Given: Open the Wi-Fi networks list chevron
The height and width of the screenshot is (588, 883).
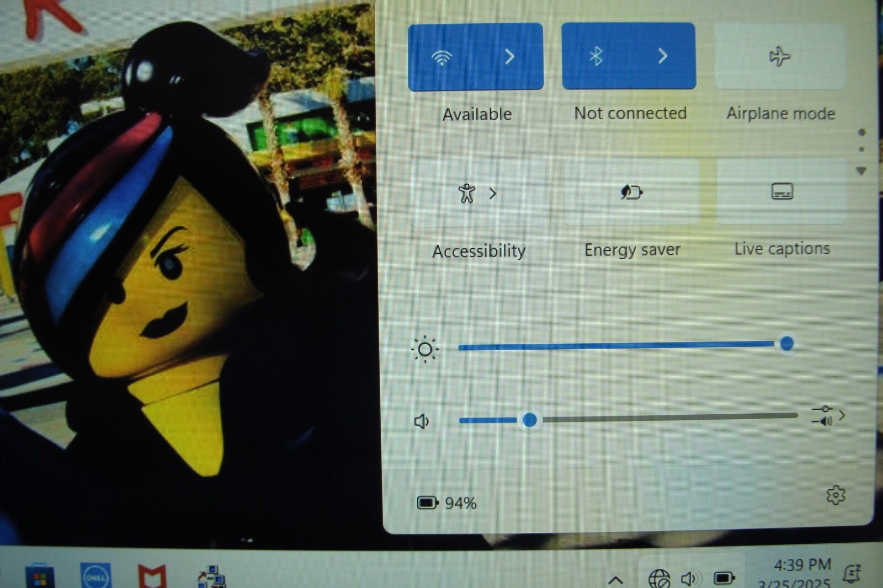Looking at the screenshot, I should (510, 56).
